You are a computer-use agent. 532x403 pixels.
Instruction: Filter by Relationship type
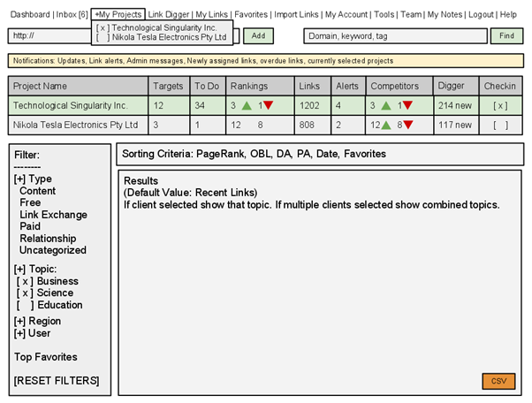click(x=48, y=239)
